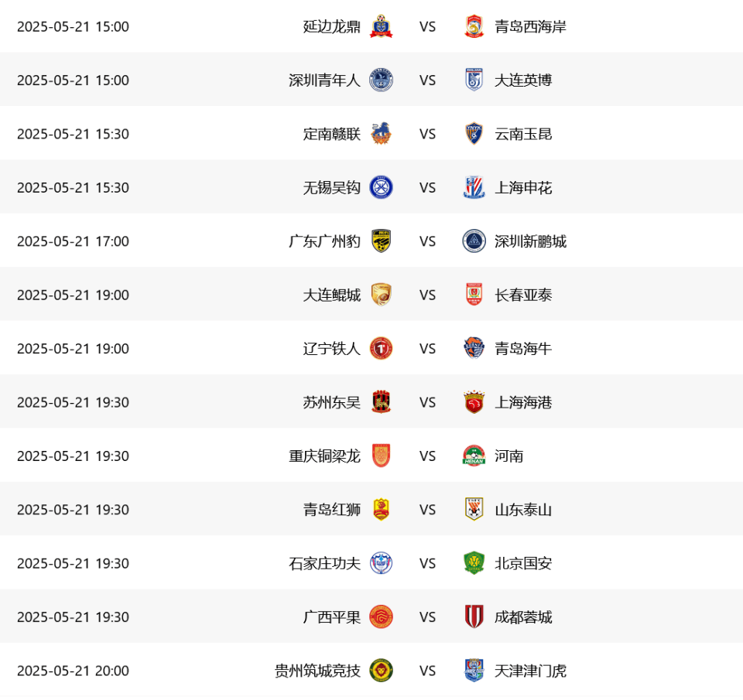This screenshot has width=743, height=700.
Task: Open the 上海海港 team badge
Action: click(474, 402)
